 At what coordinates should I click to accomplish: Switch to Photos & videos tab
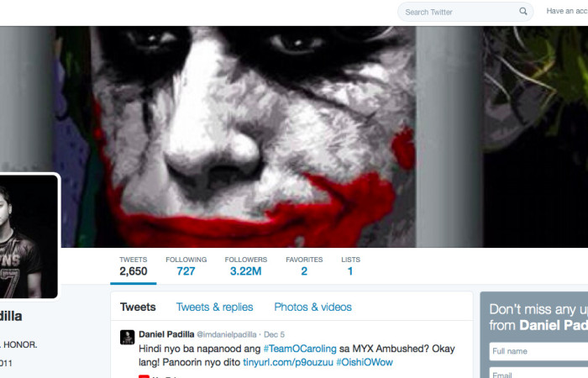pyautogui.click(x=312, y=307)
